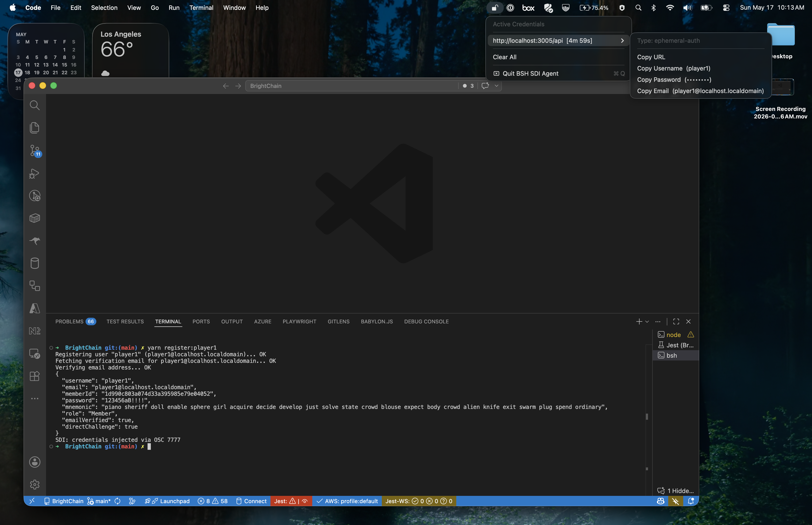This screenshot has width=812, height=525.
Task: Toggle the crossed-out plug icon in status bar
Action: (x=675, y=501)
